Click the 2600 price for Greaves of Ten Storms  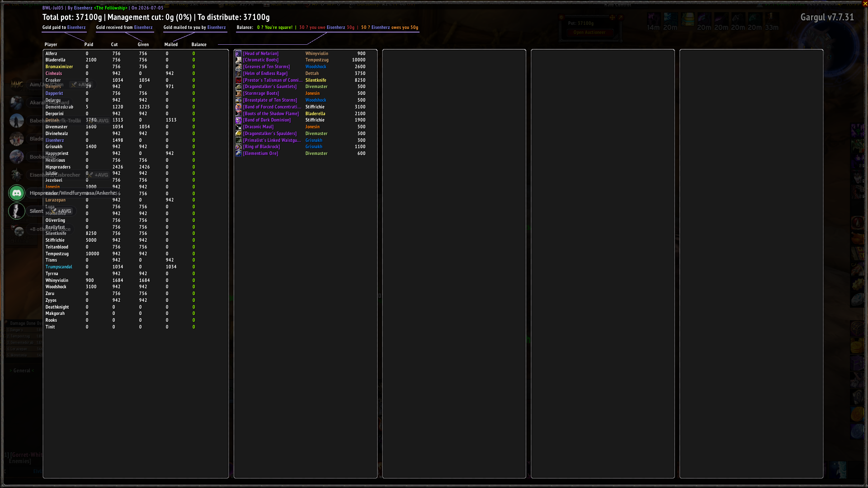(x=360, y=67)
